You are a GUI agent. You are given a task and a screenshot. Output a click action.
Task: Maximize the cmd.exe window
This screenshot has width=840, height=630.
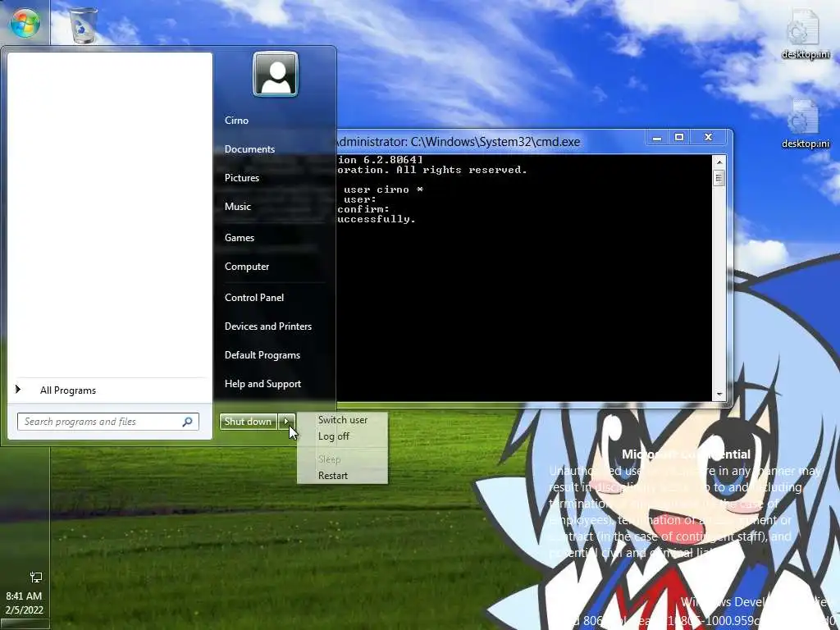[679, 138]
